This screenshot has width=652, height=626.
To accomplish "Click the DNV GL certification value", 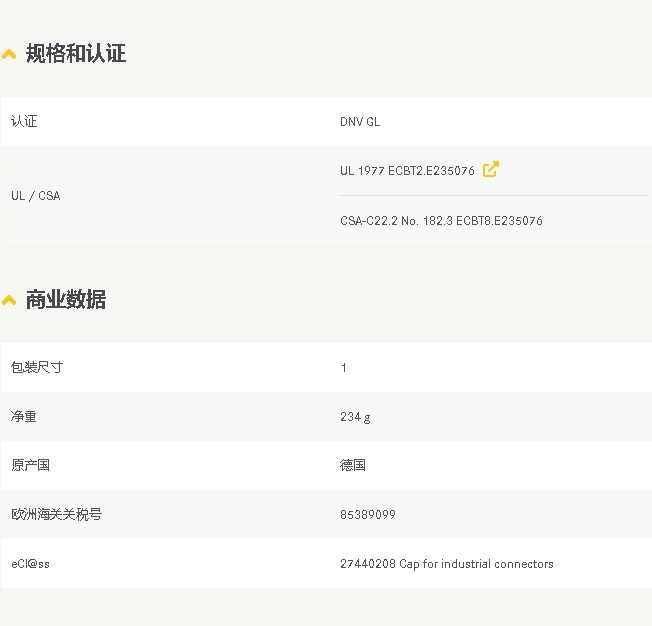I will (360, 122).
